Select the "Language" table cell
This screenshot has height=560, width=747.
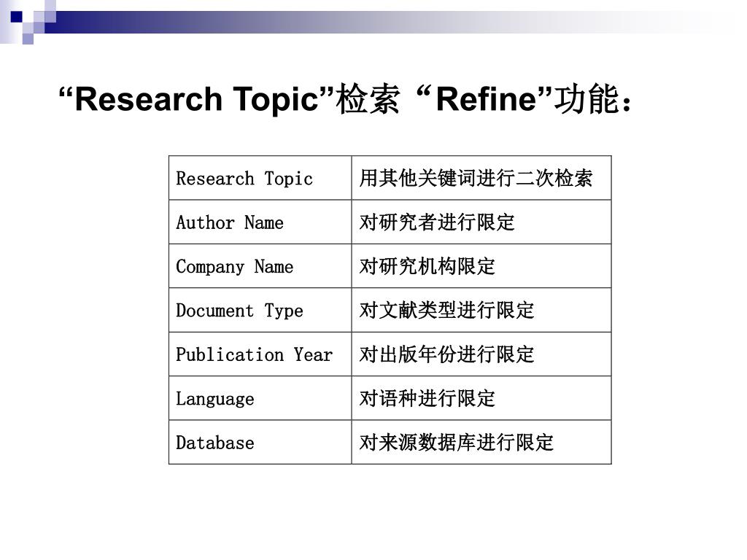click(x=260, y=398)
